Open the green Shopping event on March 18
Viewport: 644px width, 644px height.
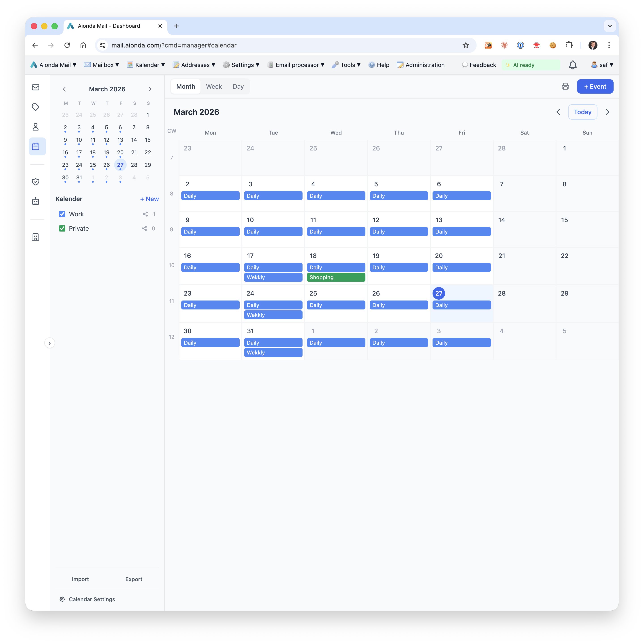coord(336,277)
